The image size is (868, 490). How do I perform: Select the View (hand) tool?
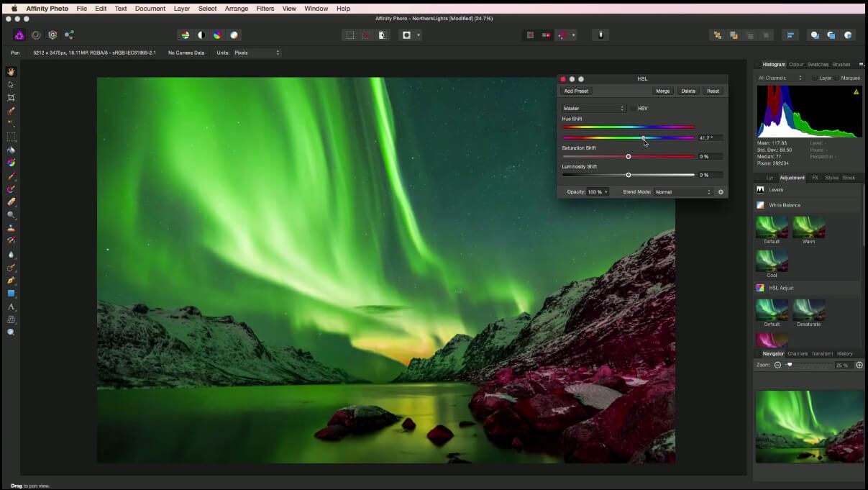[11, 71]
